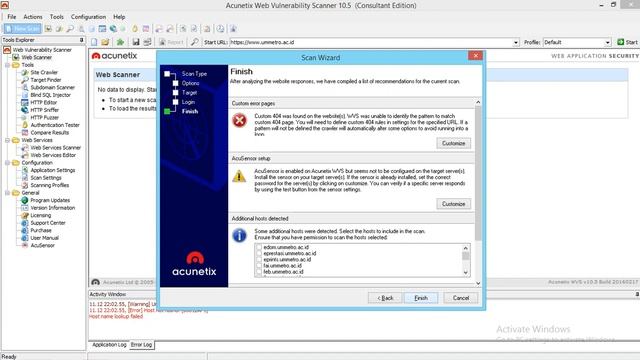Click the New Scan toolbar button
This screenshot has width=640, height=360.
pos(22,29)
